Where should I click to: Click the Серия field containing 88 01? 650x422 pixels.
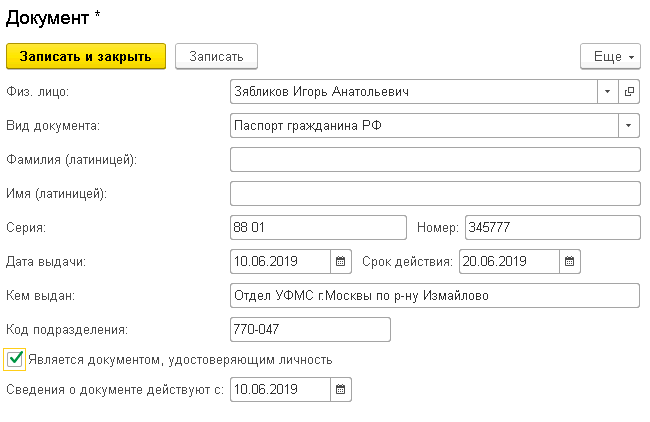coord(318,228)
